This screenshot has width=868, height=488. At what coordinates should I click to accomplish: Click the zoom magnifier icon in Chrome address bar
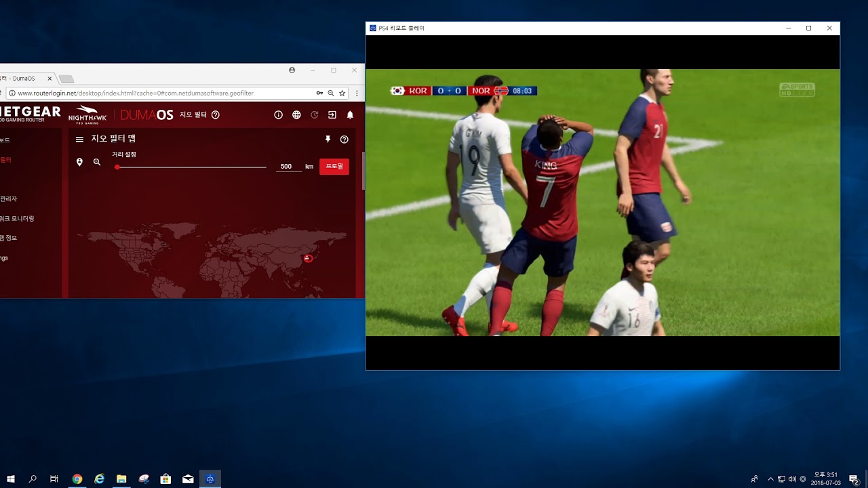[x=331, y=93]
